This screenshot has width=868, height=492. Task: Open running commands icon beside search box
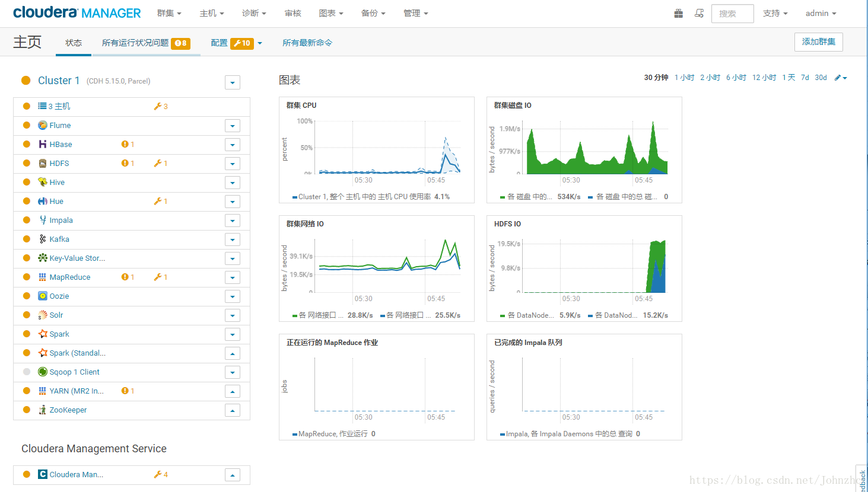tap(700, 13)
